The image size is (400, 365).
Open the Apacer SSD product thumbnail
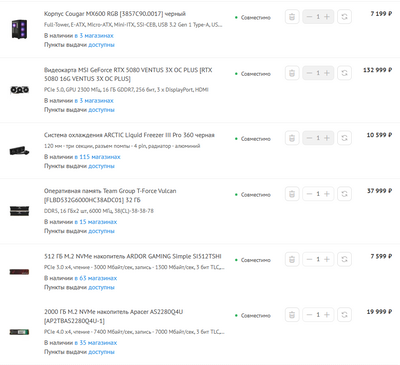point(19,332)
